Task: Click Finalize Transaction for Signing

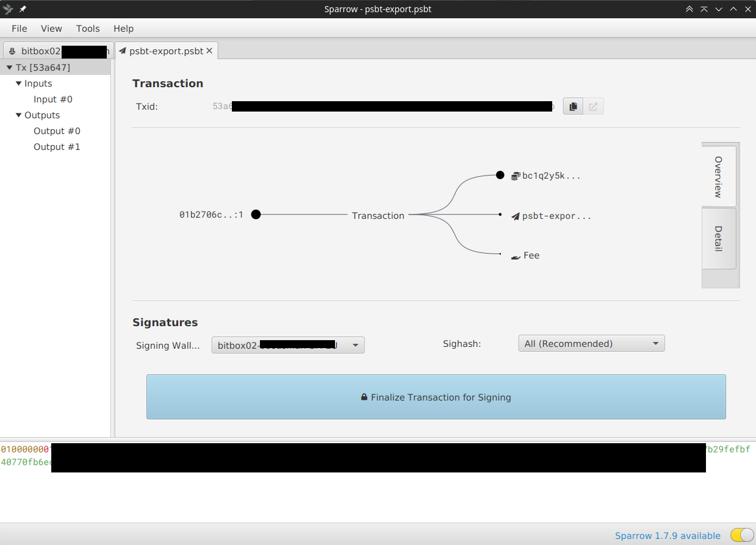Action: coord(436,397)
